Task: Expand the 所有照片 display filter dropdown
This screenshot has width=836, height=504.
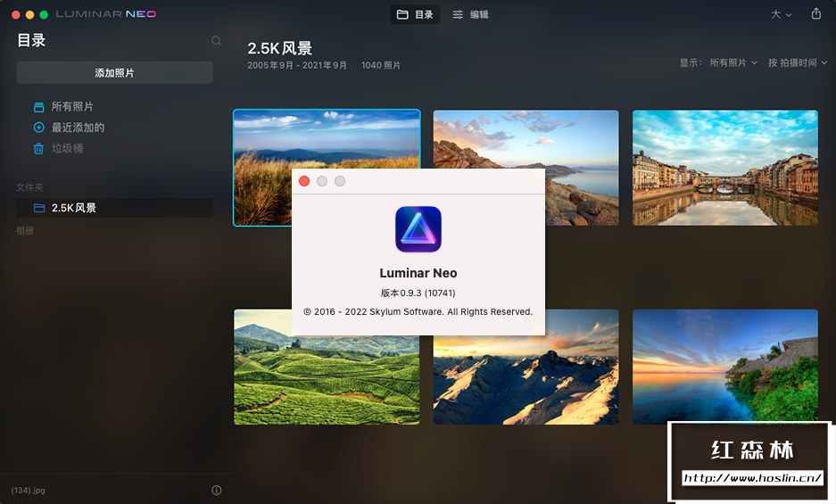Action: point(733,63)
